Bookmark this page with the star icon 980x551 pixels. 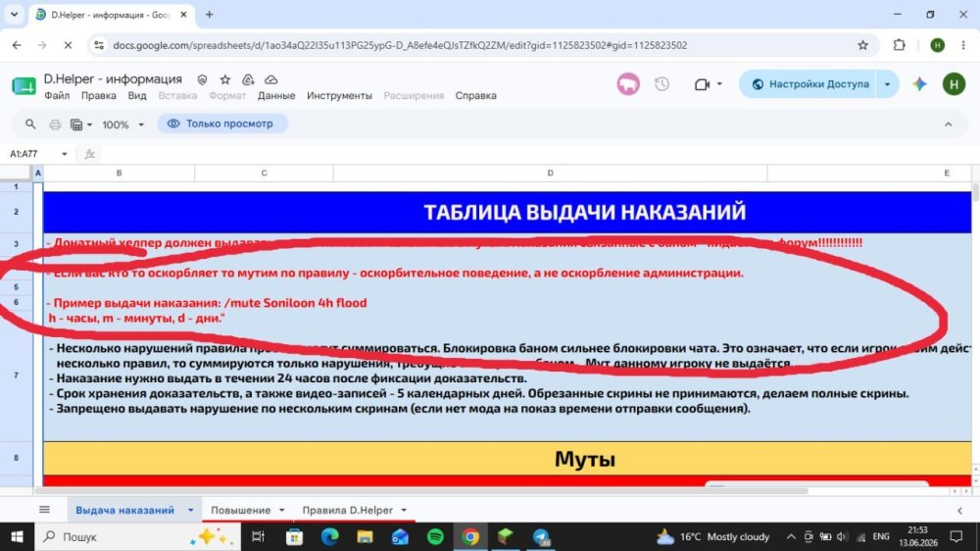pos(863,45)
